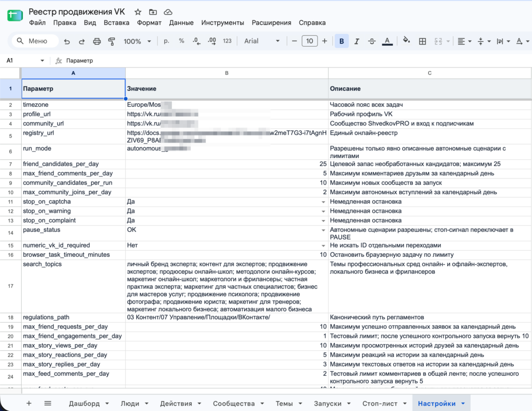Open more number formats 123 button

(227, 41)
